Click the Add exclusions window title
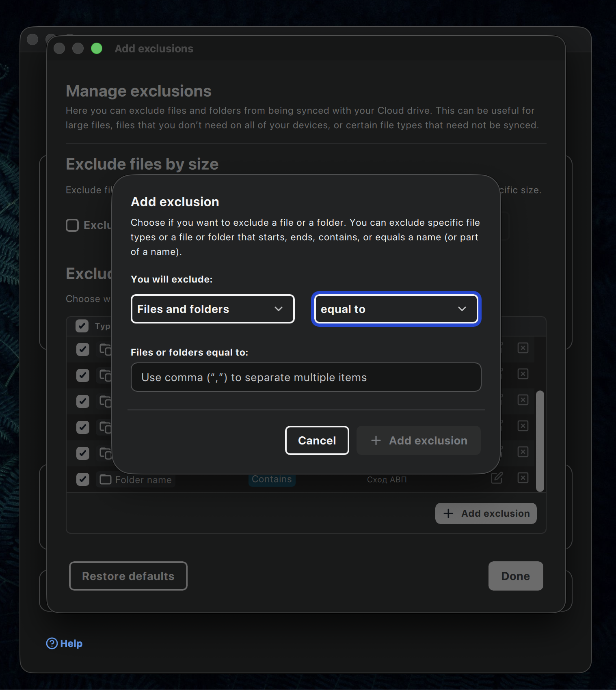 (x=154, y=49)
